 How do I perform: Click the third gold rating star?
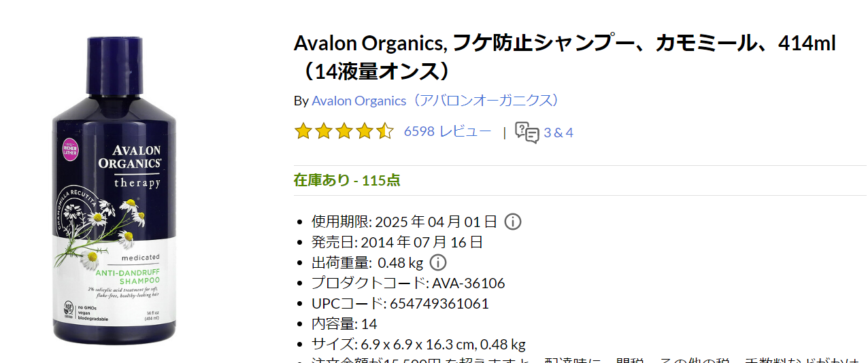coord(344,131)
